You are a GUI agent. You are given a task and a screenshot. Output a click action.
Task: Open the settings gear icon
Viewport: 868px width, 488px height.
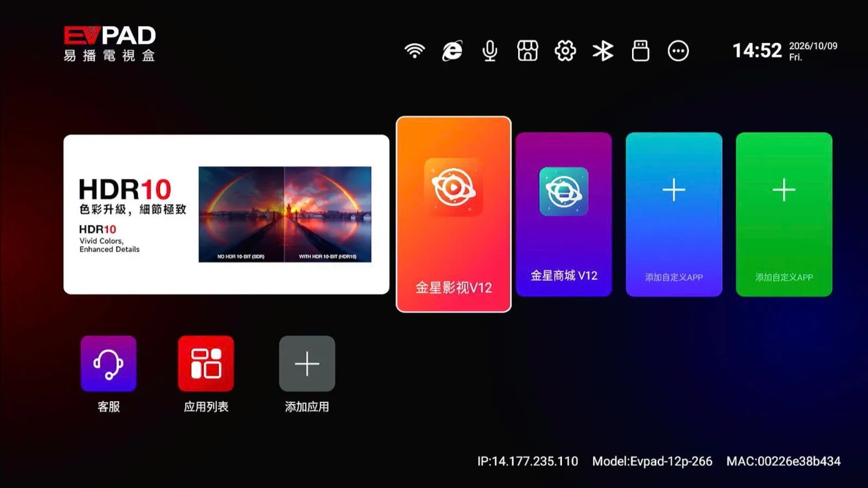click(x=565, y=51)
